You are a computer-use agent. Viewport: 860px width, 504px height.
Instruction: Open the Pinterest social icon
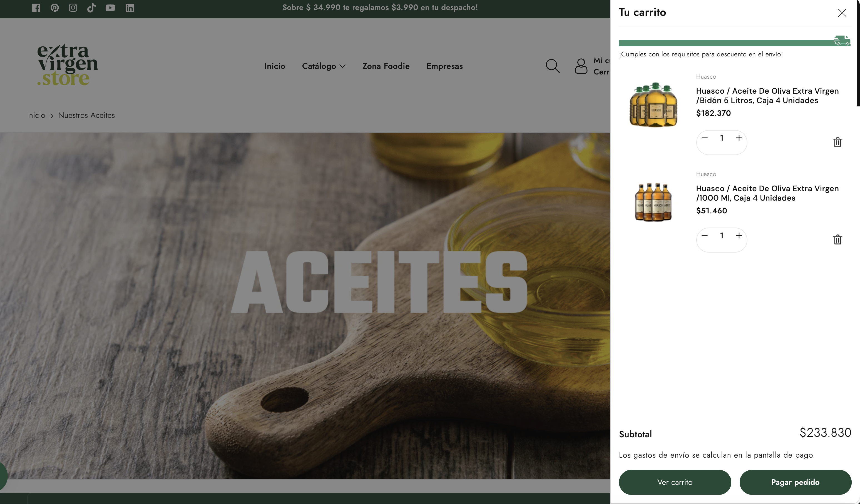point(54,8)
